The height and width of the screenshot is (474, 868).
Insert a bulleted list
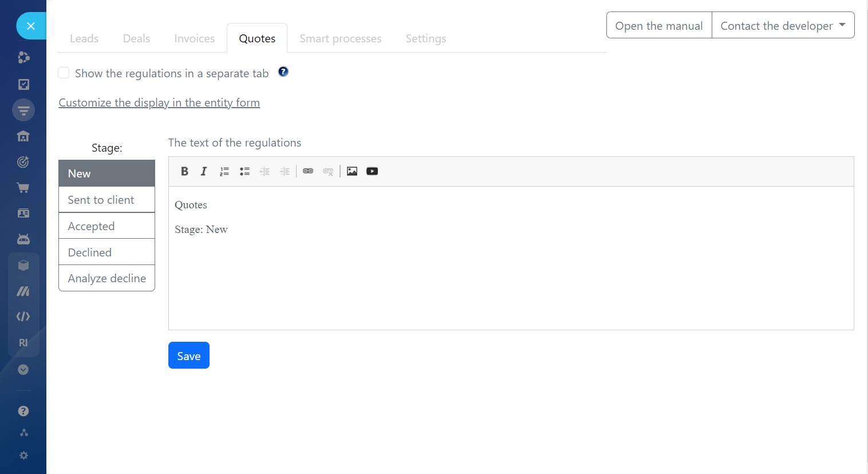244,171
